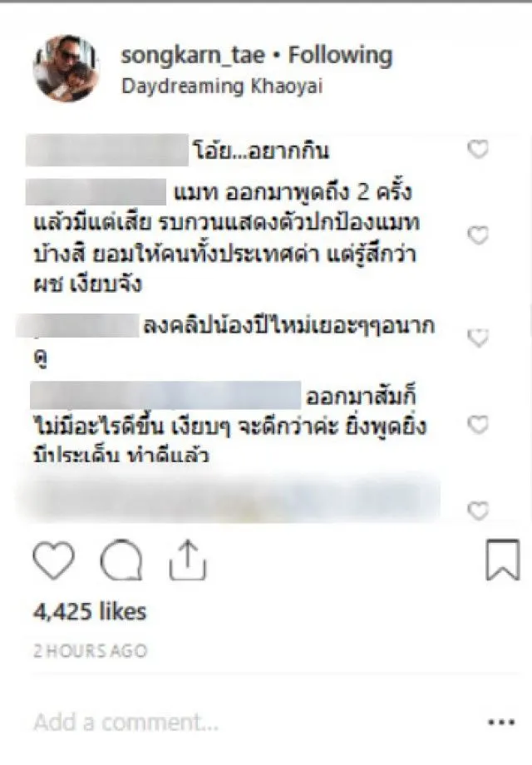
Task: Focus the 'Add a comment...' field
Action: [126, 722]
